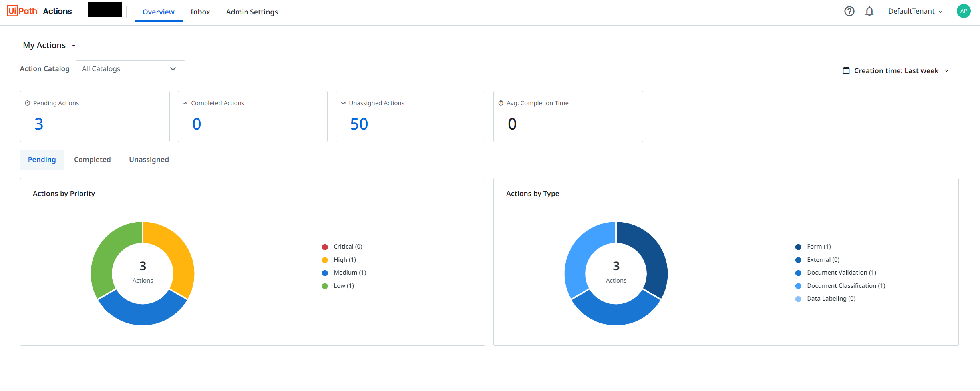
Task: Toggle the High priority legend item
Action: click(340, 260)
